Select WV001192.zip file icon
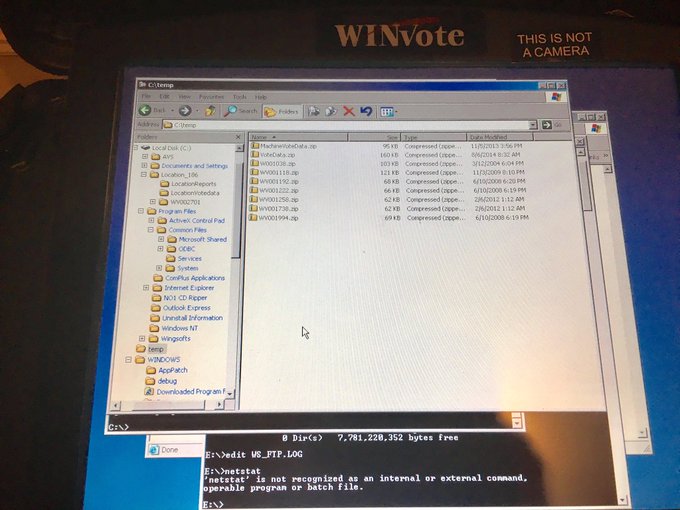Screen dimensions: 680x510 (254, 181)
